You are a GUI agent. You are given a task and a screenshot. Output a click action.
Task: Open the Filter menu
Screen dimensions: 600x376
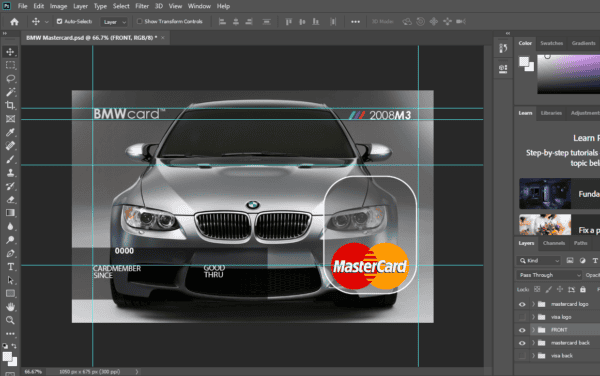[x=142, y=6]
